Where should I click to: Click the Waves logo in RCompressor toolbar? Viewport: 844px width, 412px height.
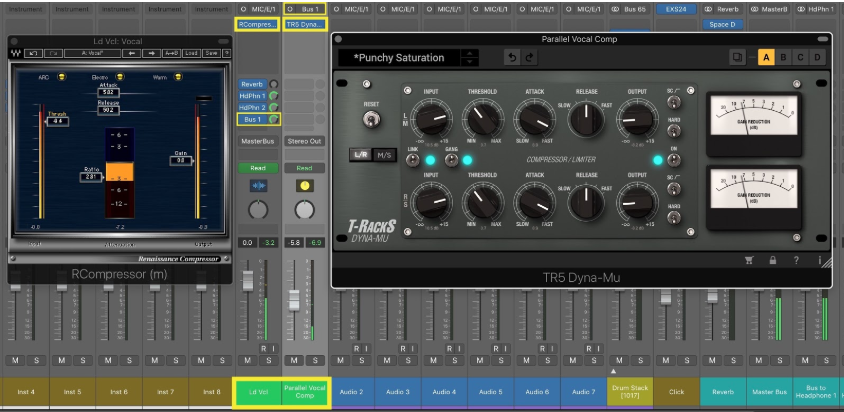15,53
